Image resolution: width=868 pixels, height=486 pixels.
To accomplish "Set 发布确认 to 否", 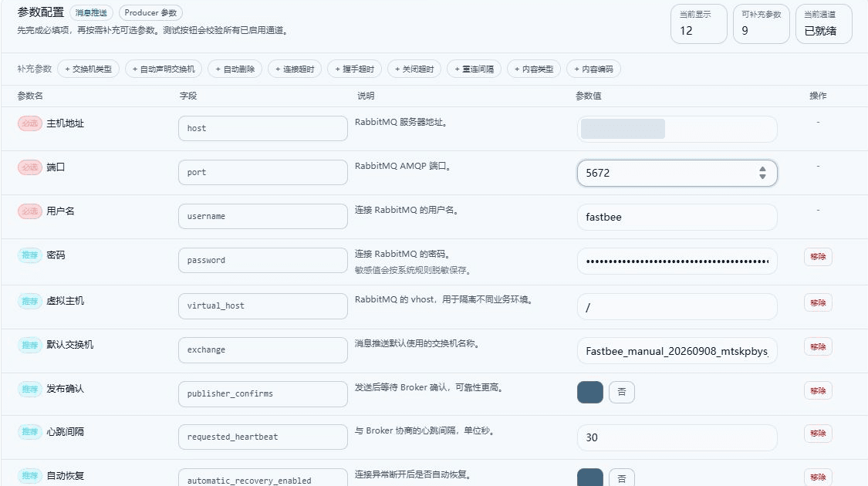I will click(x=622, y=392).
